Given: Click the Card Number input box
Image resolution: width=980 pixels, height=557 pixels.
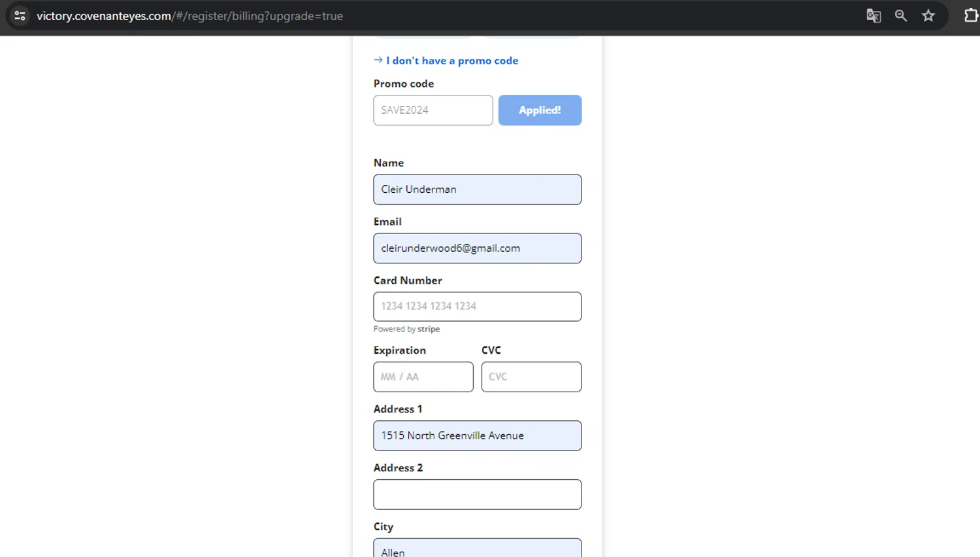Looking at the screenshot, I should click(x=477, y=307).
